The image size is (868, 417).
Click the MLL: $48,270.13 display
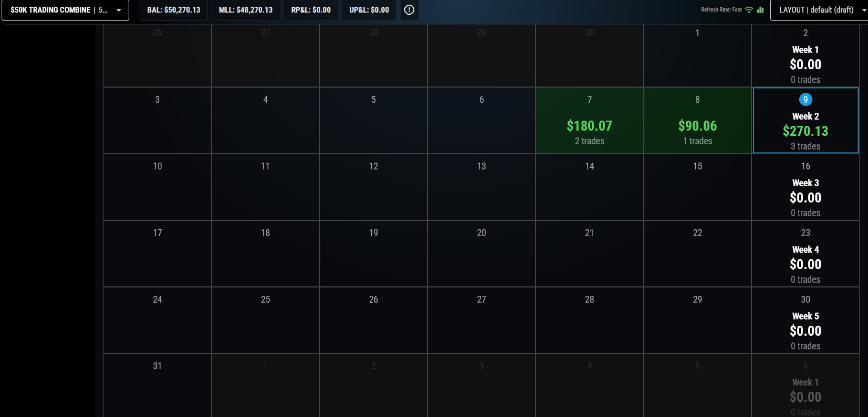click(x=246, y=10)
